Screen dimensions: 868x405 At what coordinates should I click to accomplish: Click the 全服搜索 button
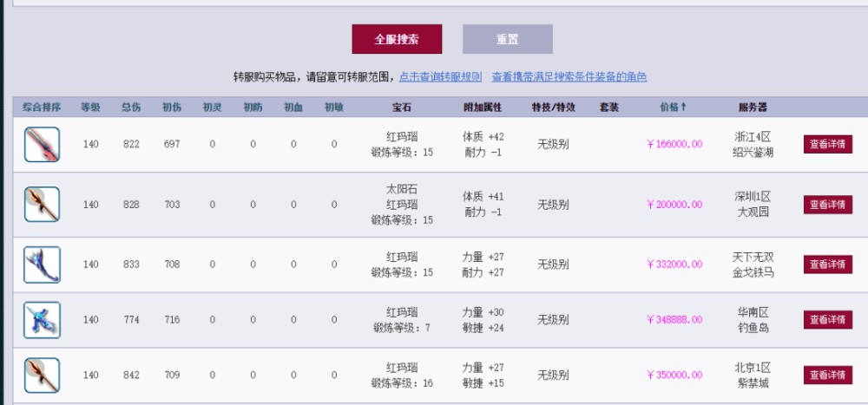tap(397, 39)
